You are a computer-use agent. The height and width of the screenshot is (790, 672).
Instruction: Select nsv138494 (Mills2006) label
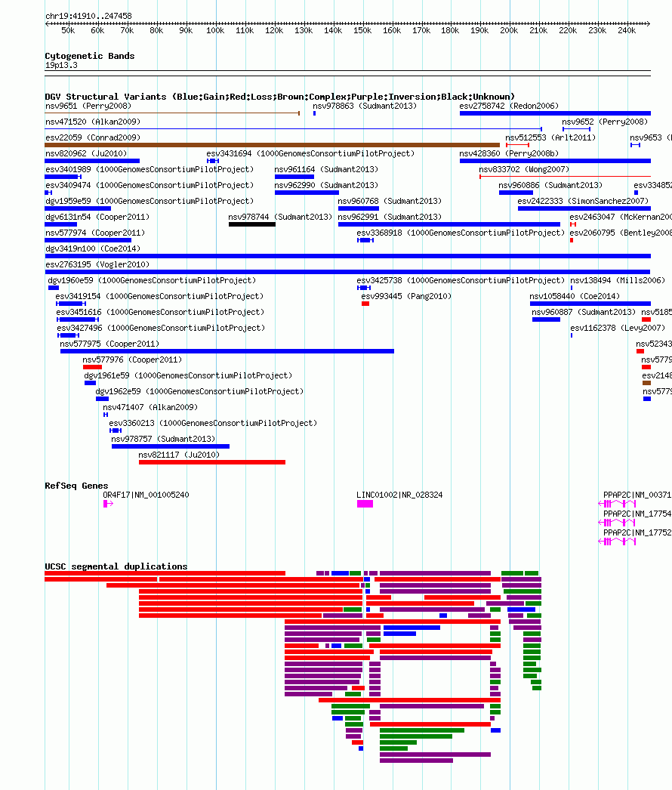click(618, 281)
